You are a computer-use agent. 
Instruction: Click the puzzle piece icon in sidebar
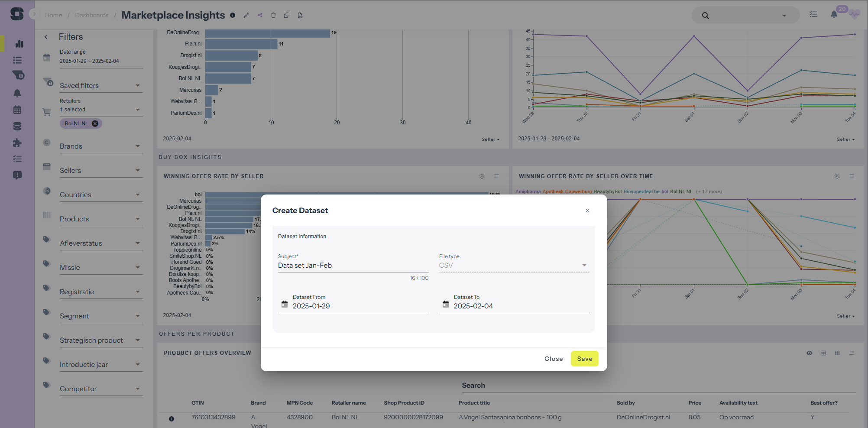pyautogui.click(x=17, y=143)
